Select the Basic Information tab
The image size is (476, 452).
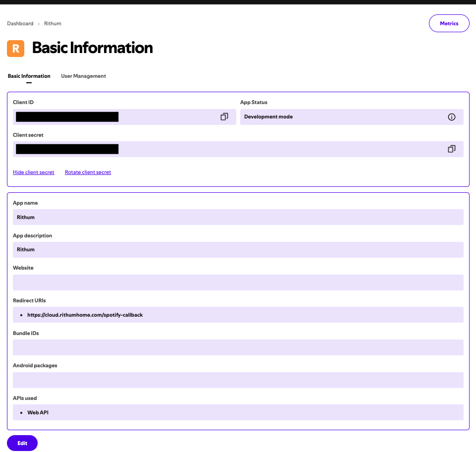pyautogui.click(x=29, y=76)
